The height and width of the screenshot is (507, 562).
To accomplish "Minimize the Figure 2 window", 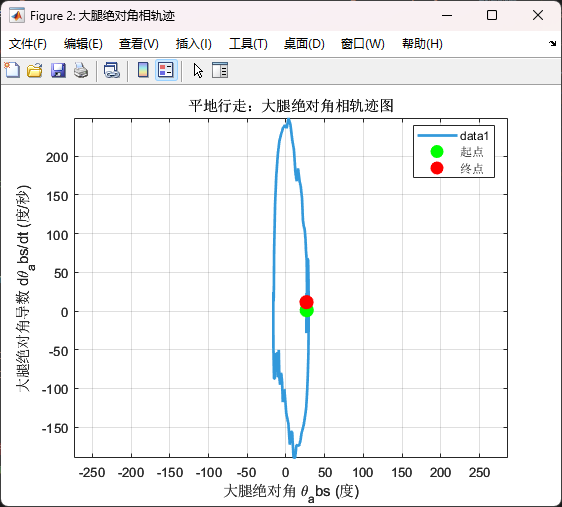I will point(447,15).
